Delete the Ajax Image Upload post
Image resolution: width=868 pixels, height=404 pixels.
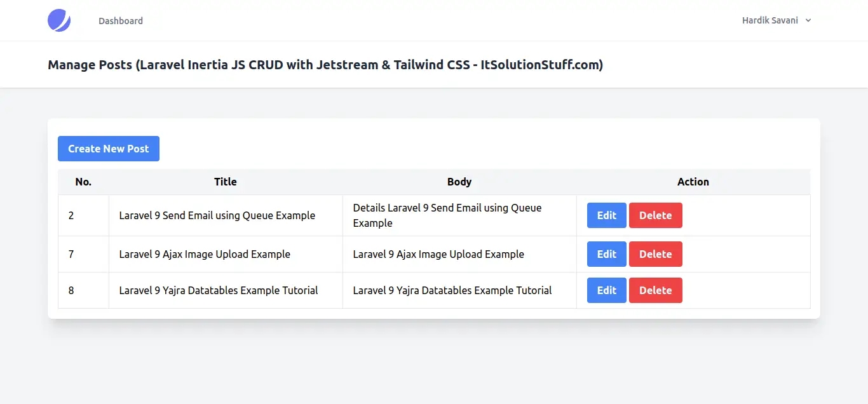[655, 254]
